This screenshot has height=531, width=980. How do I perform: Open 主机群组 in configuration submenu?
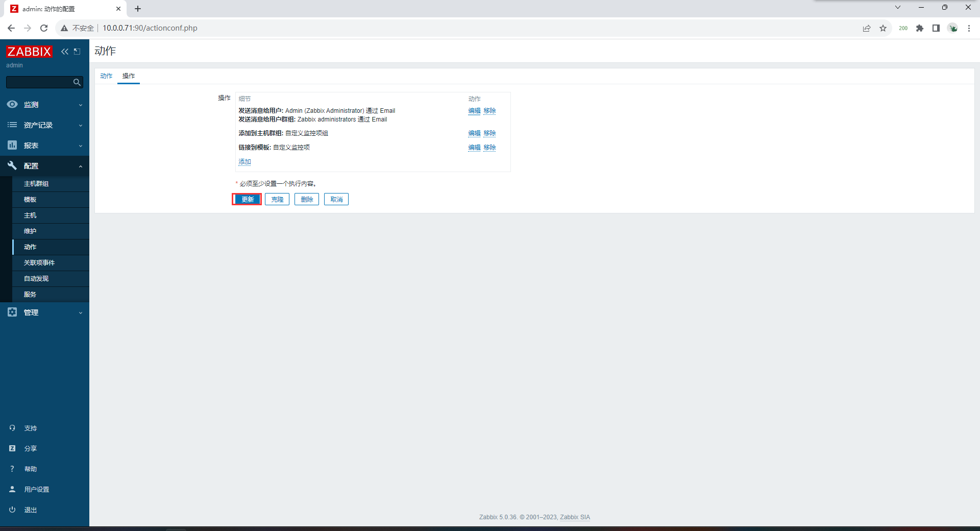36,184
